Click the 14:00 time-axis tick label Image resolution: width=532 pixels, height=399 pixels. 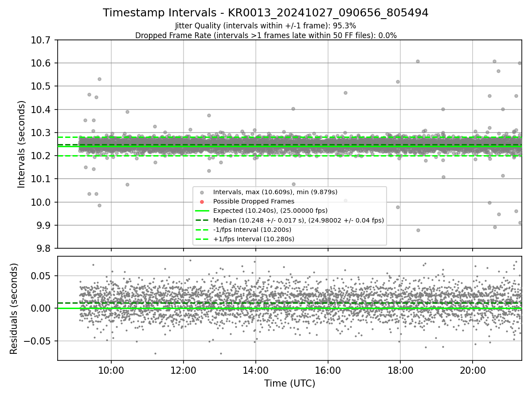[x=255, y=370]
